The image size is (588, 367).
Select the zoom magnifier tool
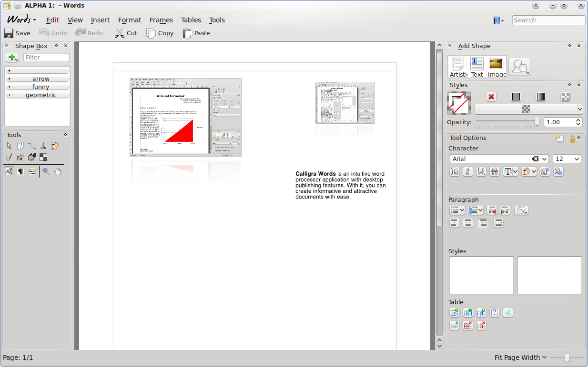[46, 172]
